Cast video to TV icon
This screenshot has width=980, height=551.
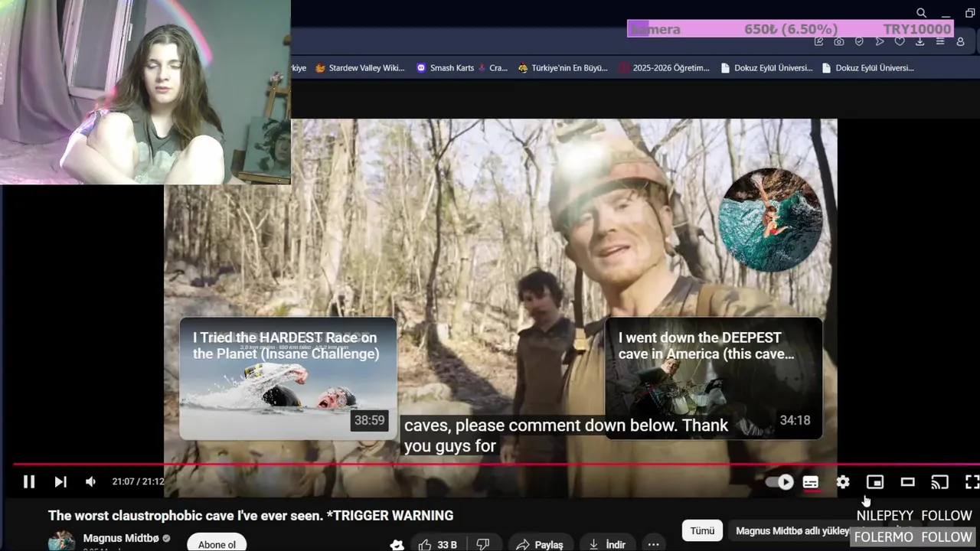click(x=939, y=482)
